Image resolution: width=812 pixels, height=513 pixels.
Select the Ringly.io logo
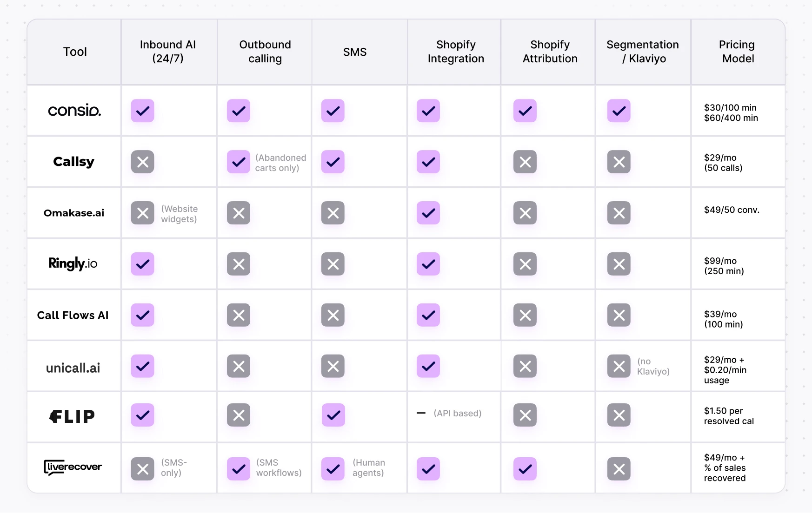[73, 263]
